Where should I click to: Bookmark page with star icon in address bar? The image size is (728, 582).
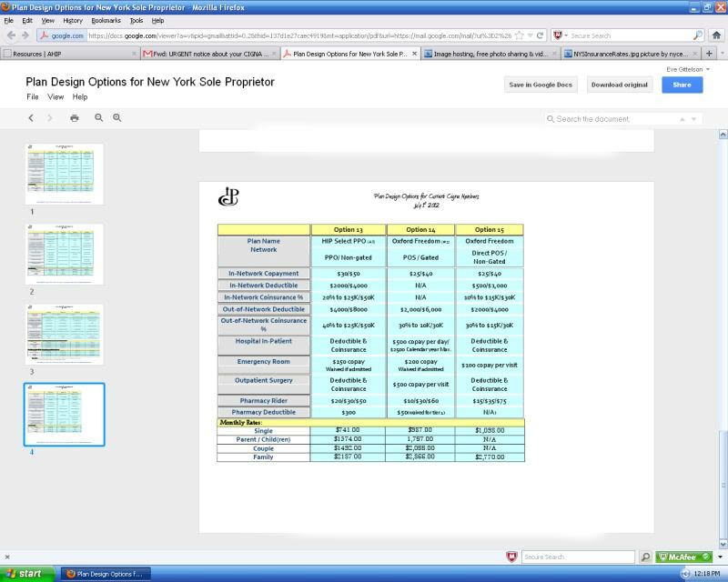pos(520,35)
